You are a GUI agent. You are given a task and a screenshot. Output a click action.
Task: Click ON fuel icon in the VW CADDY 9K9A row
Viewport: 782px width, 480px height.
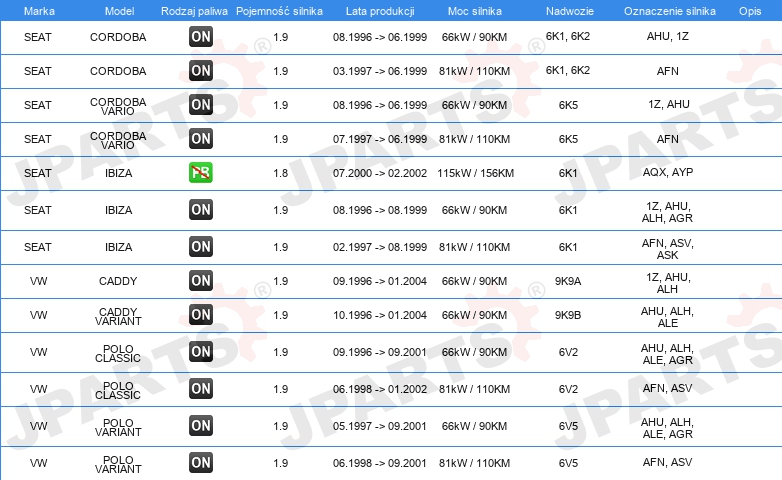coord(201,280)
